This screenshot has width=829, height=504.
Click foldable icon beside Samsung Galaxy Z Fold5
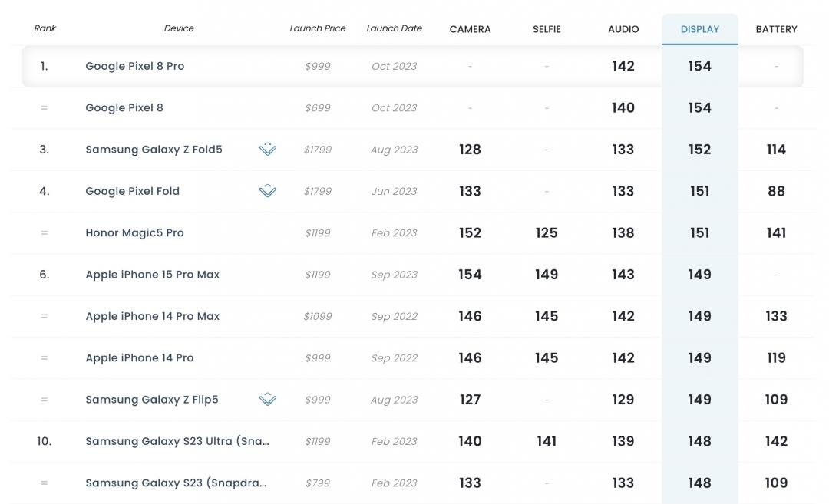267,150
